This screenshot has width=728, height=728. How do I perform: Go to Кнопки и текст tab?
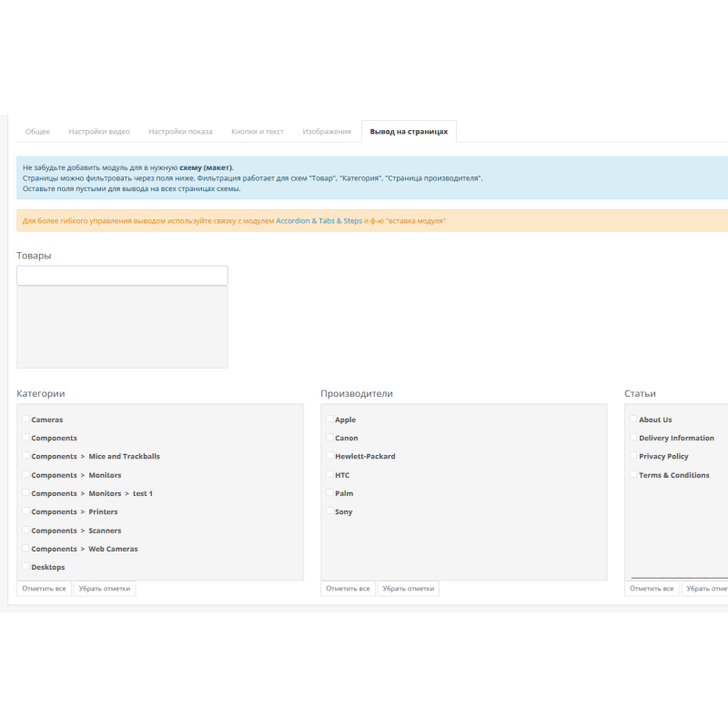tap(258, 131)
